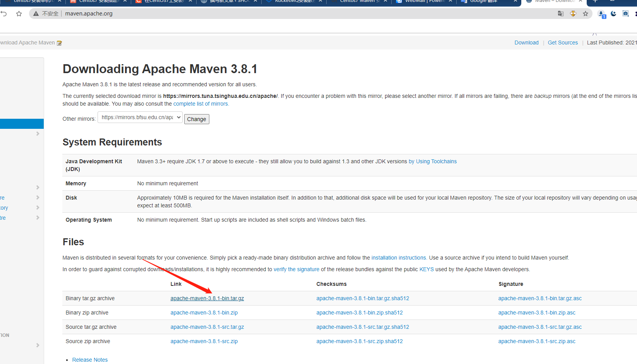Viewport: 637px width, 364px height.
Task: Toggle the dark mode moon extension icon
Action: click(x=613, y=14)
